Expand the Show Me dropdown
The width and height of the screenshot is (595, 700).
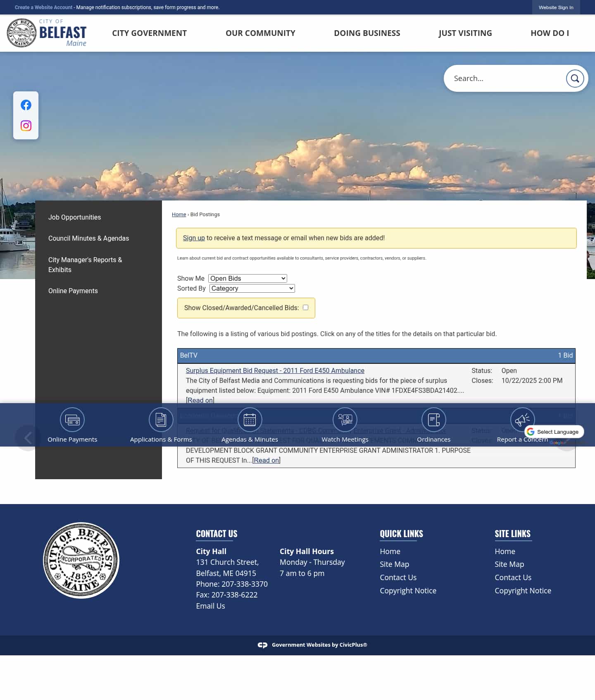point(248,279)
